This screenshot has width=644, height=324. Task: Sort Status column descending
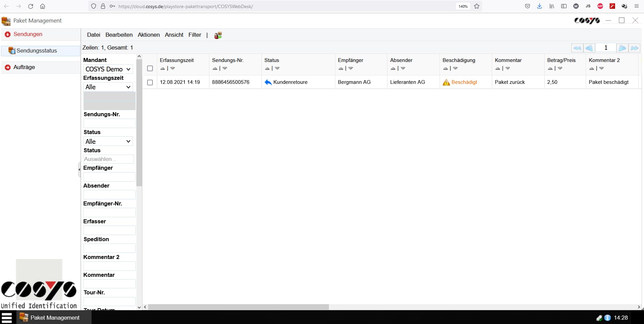277,68
